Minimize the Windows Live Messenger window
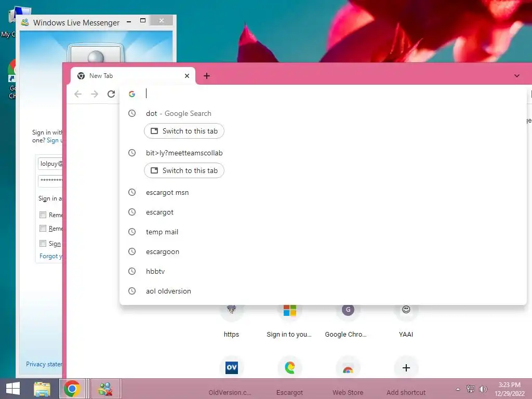This screenshot has height=399, width=532. pyautogui.click(x=129, y=21)
